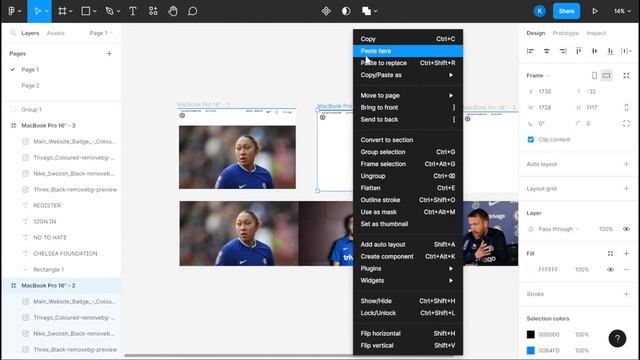Click Align bottom icon
The image size is (640, 360).
(x=610, y=51)
